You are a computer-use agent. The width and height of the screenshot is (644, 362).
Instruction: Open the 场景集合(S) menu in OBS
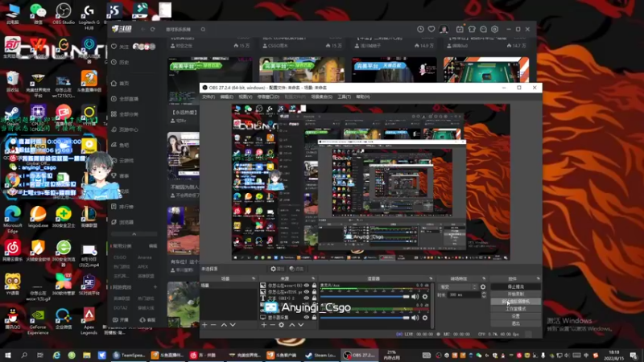click(x=321, y=97)
